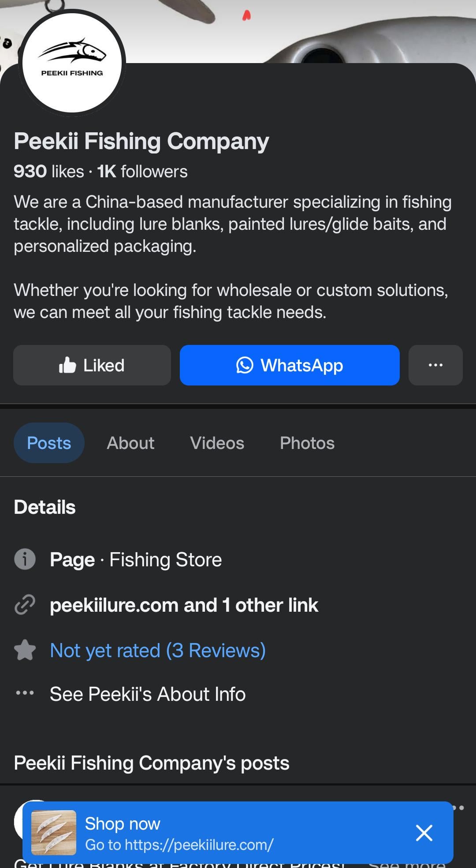Tap the cover photo at top

[309, 26]
